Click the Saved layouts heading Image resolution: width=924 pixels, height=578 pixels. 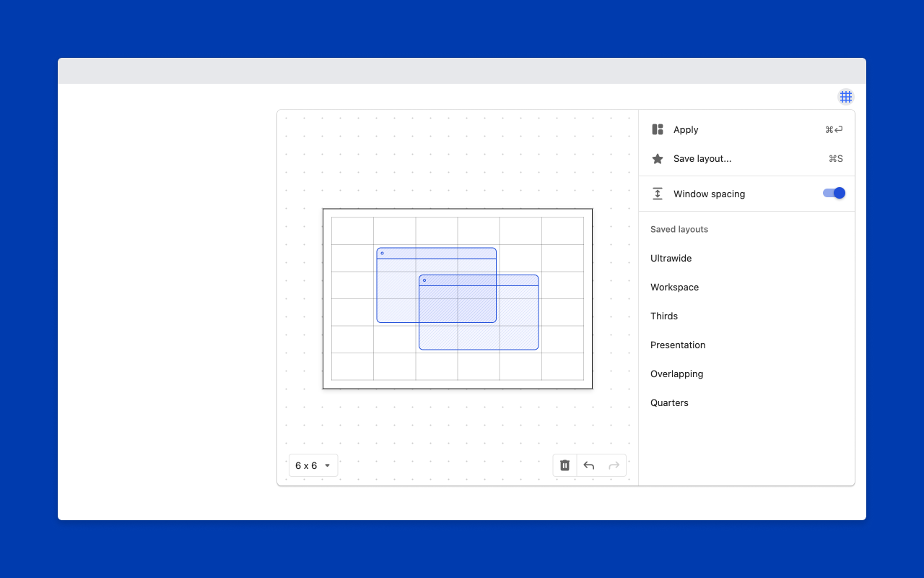point(679,229)
